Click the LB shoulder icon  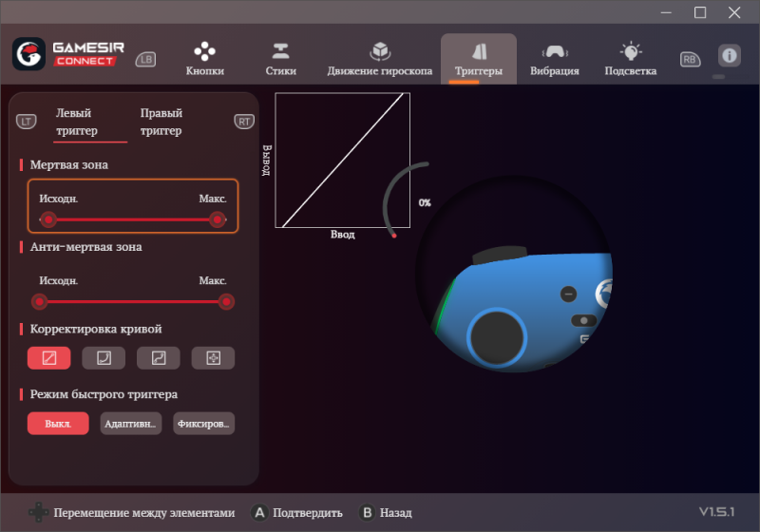pyautogui.click(x=145, y=59)
